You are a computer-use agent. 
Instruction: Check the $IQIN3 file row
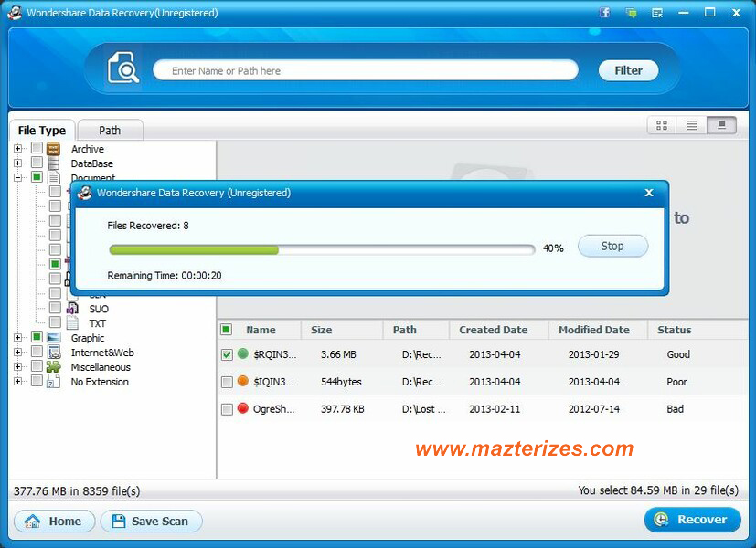tap(227, 383)
